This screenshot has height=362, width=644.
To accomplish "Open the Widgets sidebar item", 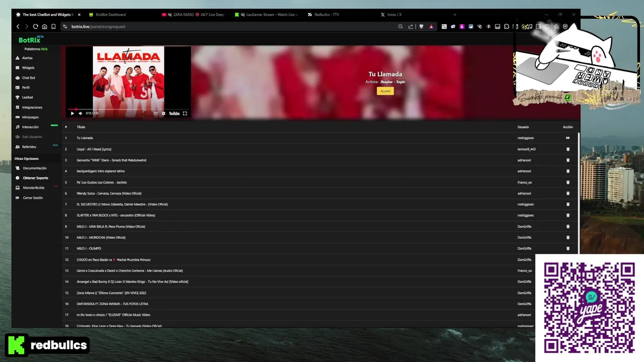I will (x=28, y=68).
